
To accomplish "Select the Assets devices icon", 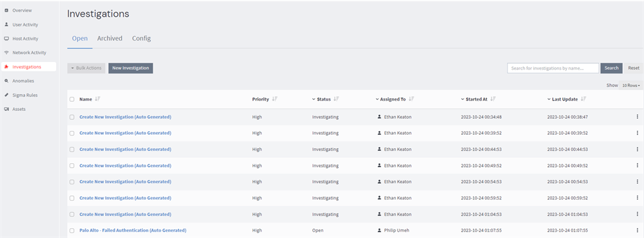I will 6,109.
